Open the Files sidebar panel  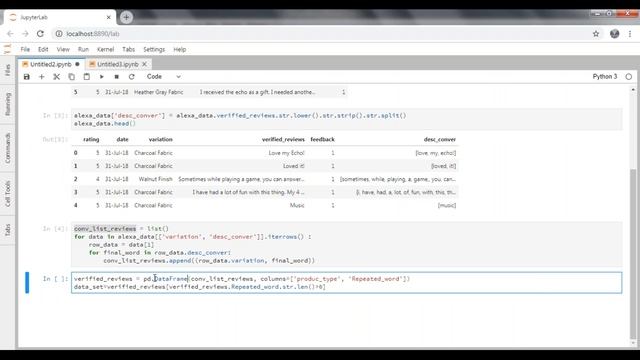(7, 70)
